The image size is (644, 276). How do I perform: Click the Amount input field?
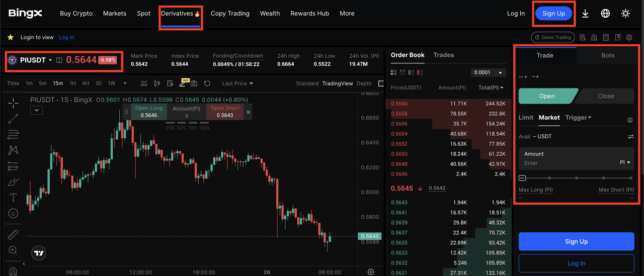pyautogui.click(x=569, y=163)
